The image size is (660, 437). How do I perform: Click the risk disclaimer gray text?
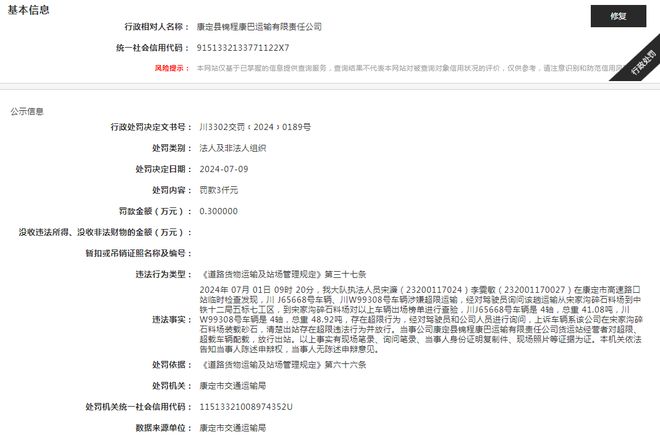click(410, 68)
